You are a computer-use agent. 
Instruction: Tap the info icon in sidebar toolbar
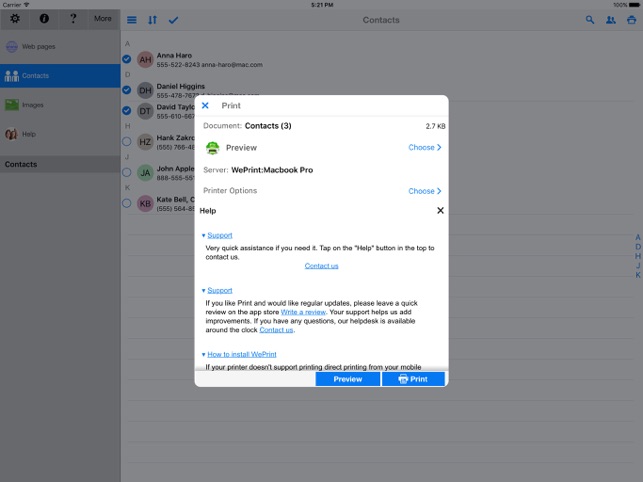(x=44, y=19)
